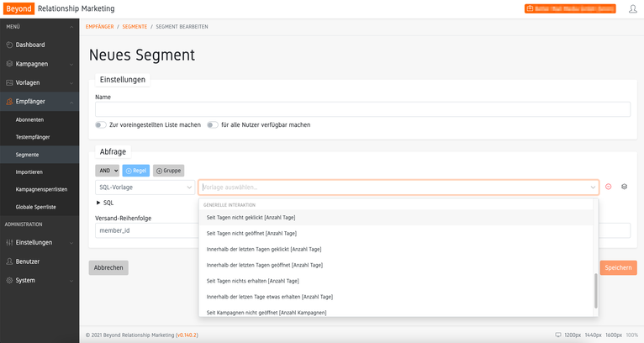Select 'Seit Tagen nicht geöffnet [Anzahl Tage]'
Image resolution: width=644 pixels, height=343 pixels.
point(251,233)
